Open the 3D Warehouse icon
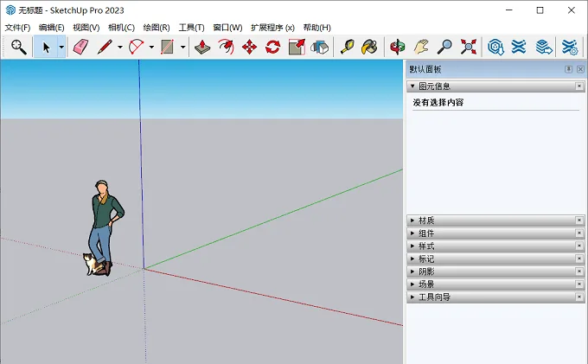The image size is (588, 364). [495, 48]
